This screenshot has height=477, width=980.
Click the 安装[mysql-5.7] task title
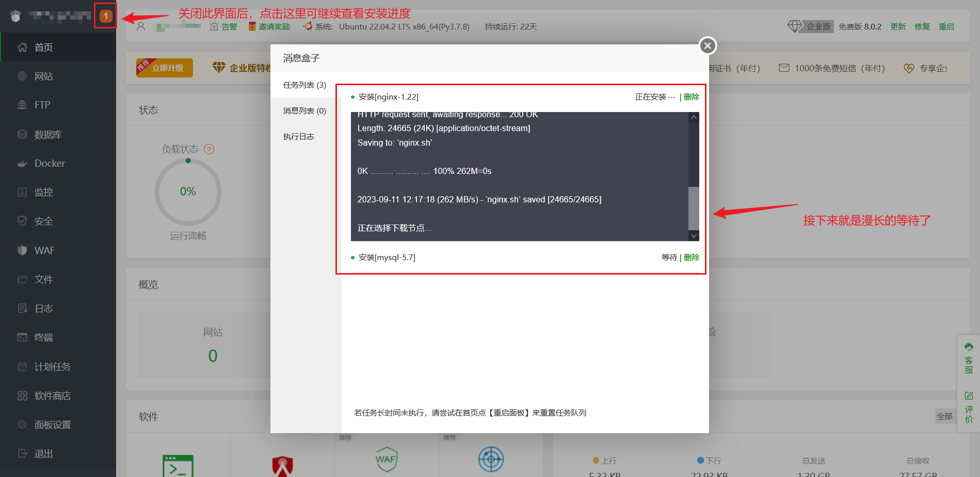[387, 257]
